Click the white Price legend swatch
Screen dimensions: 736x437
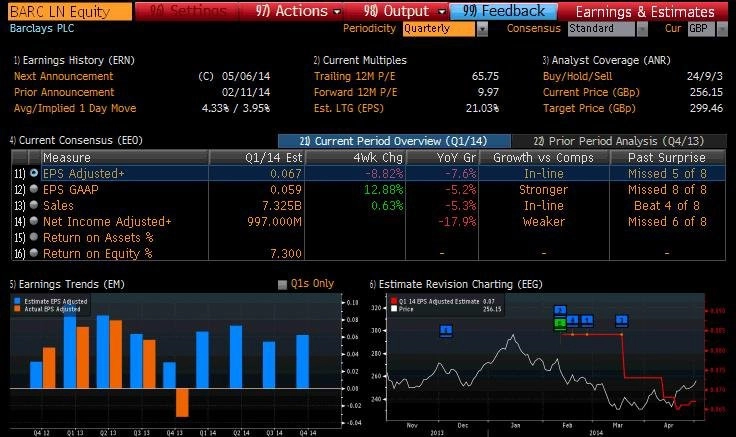[394, 309]
